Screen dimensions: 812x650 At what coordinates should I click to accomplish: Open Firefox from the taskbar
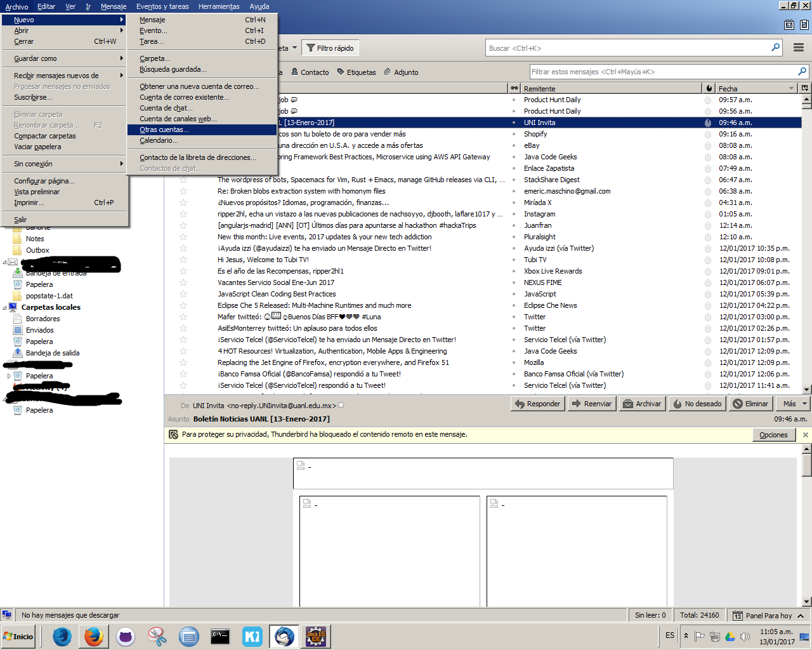(x=93, y=636)
